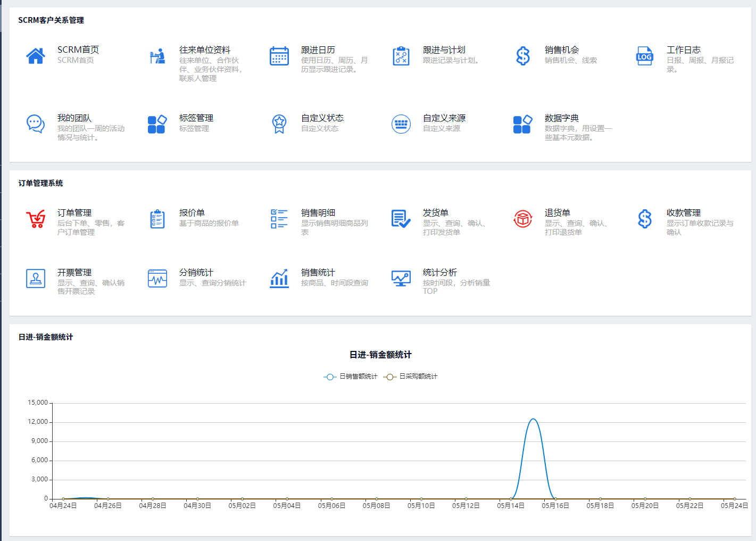
Task: Click the sales peak on the chart line
Action: tap(533, 419)
